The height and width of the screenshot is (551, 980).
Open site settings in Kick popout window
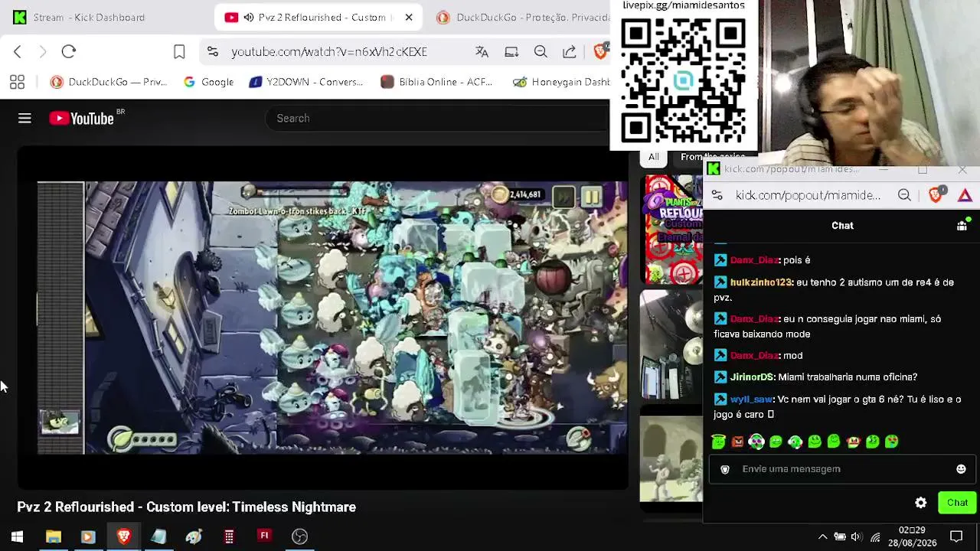716,195
